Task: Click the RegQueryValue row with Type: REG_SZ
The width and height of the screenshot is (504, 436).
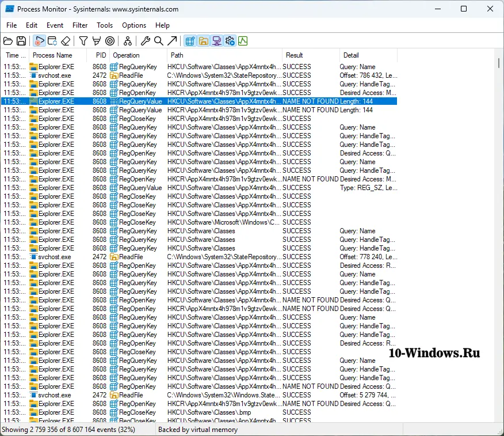Action: 199,188
